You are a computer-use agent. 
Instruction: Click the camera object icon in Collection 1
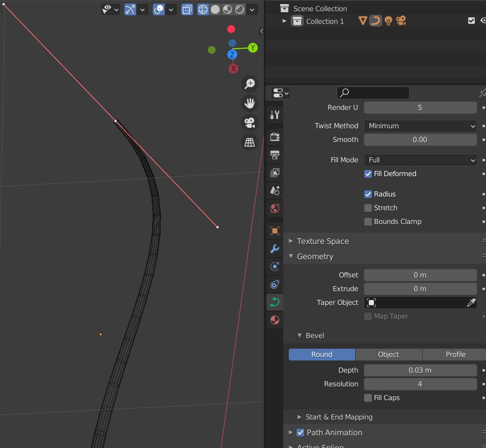401,21
